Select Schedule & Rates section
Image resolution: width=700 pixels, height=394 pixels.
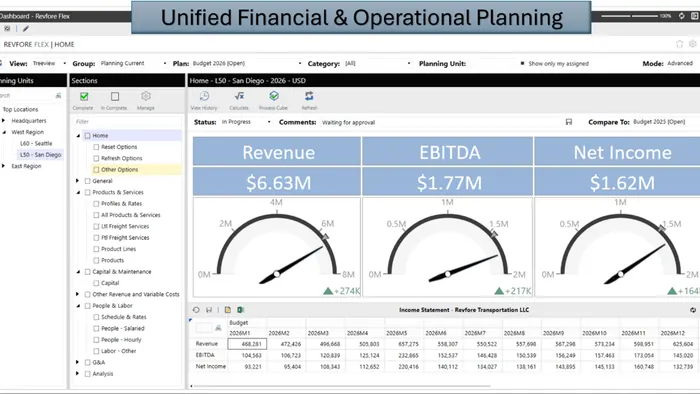click(x=124, y=317)
